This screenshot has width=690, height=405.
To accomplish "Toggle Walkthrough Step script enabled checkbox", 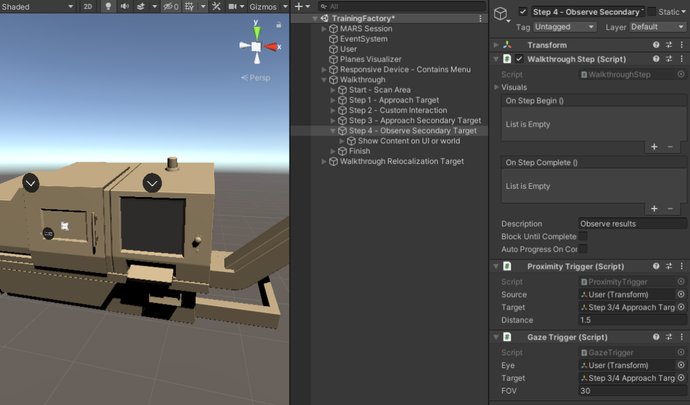I will pyautogui.click(x=519, y=59).
